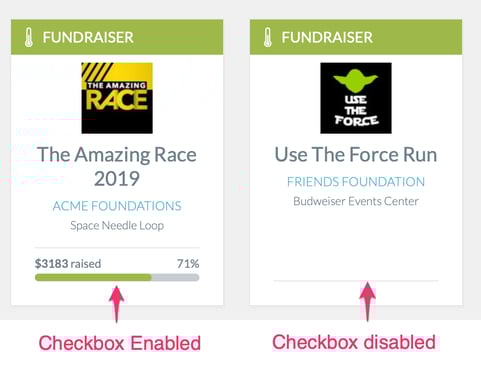Select the first card's FUNDRAISER header
The height and width of the screenshot is (382, 481).
click(x=117, y=37)
